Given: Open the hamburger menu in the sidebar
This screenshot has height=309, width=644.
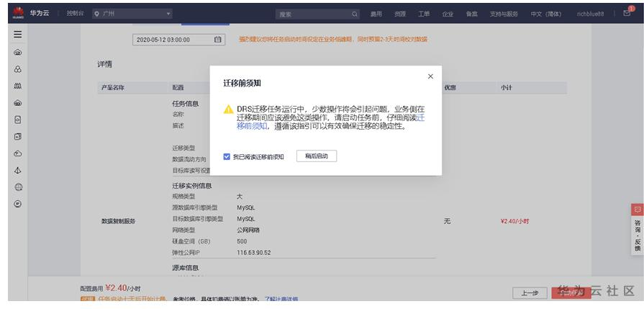Looking at the screenshot, I should coord(18,35).
